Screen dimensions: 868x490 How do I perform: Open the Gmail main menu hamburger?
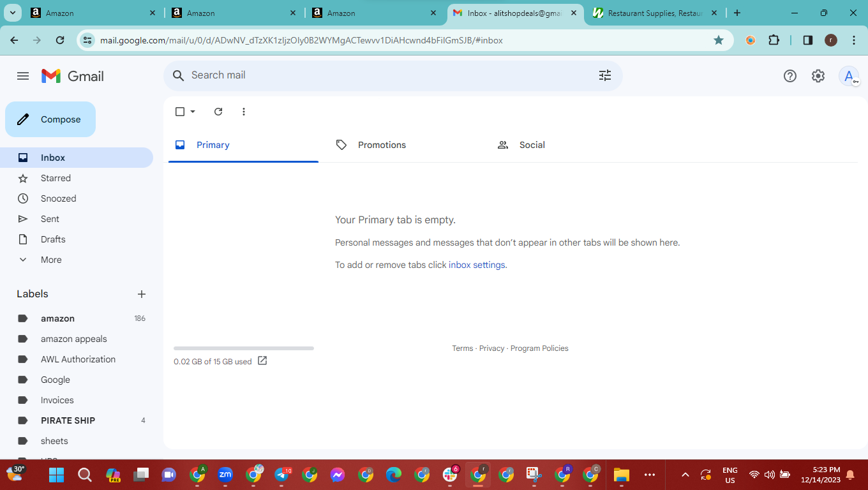23,76
